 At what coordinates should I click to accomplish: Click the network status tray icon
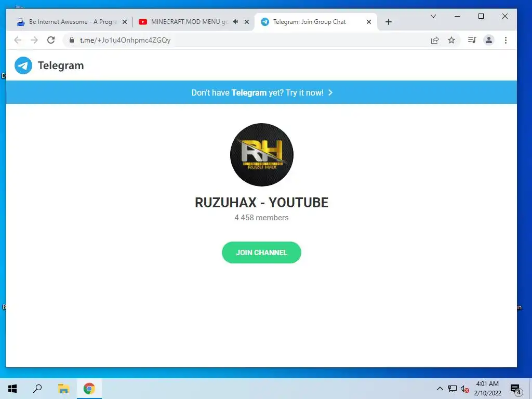[453, 389]
